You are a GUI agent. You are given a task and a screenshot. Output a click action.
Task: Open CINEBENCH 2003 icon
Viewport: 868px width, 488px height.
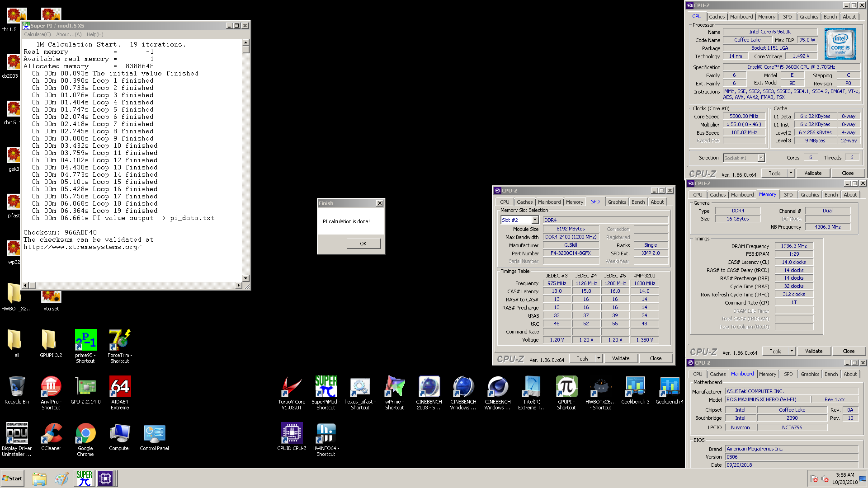(429, 392)
